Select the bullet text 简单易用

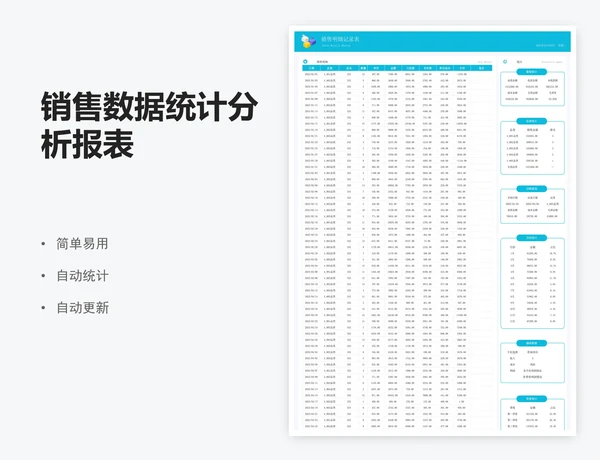(82, 244)
